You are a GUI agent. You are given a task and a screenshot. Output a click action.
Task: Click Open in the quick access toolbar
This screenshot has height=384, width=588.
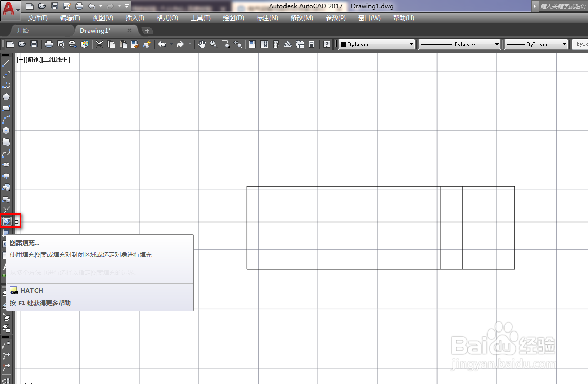click(x=42, y=6)
